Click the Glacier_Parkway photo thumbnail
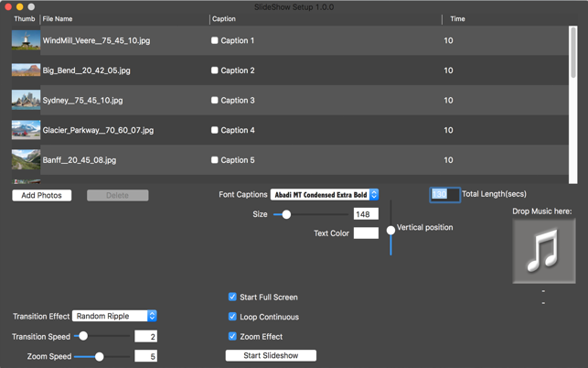 (x=26, y=130)
